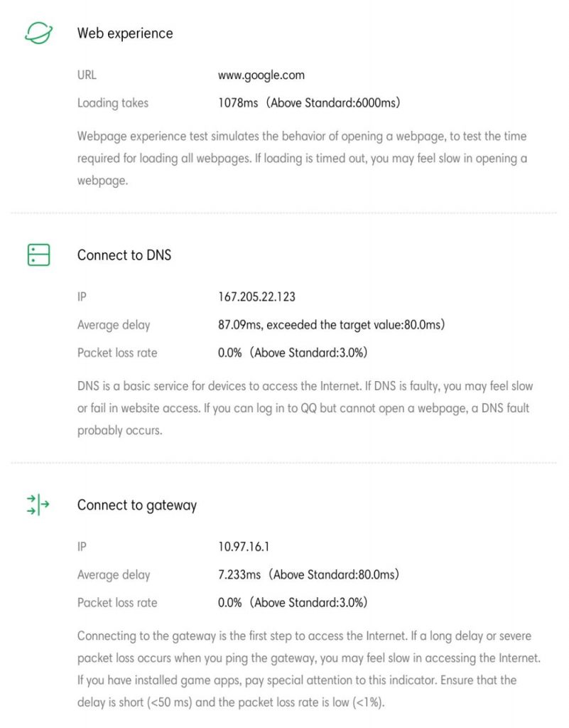Viewport: 569px width, 728px height.
Task: Click the Connect to DNS server icon
Action: [x=38, y=255]
